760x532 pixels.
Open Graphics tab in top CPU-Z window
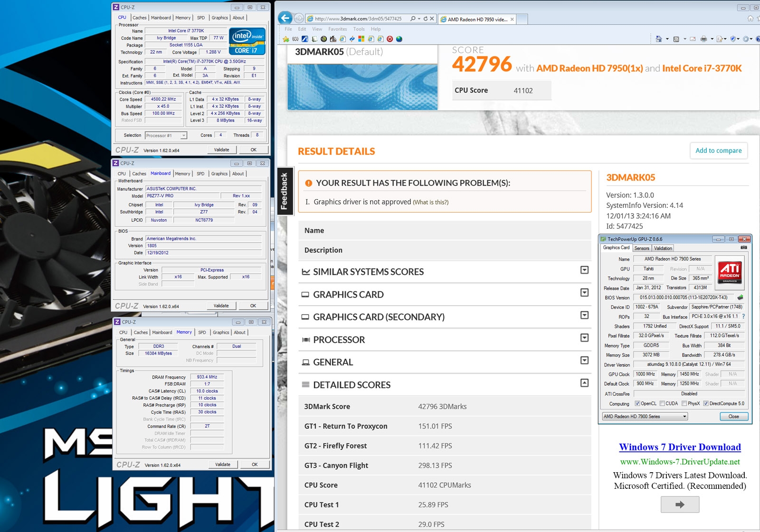(219, 18)
